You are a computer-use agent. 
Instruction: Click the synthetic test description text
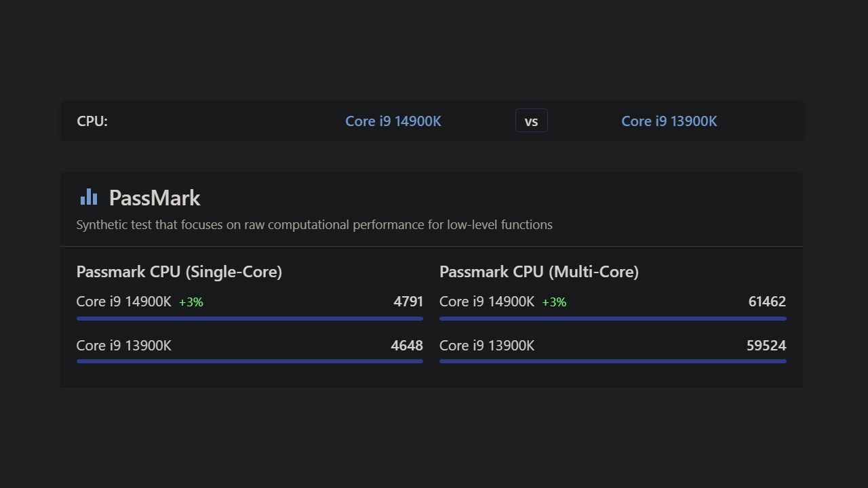(314, 224)
